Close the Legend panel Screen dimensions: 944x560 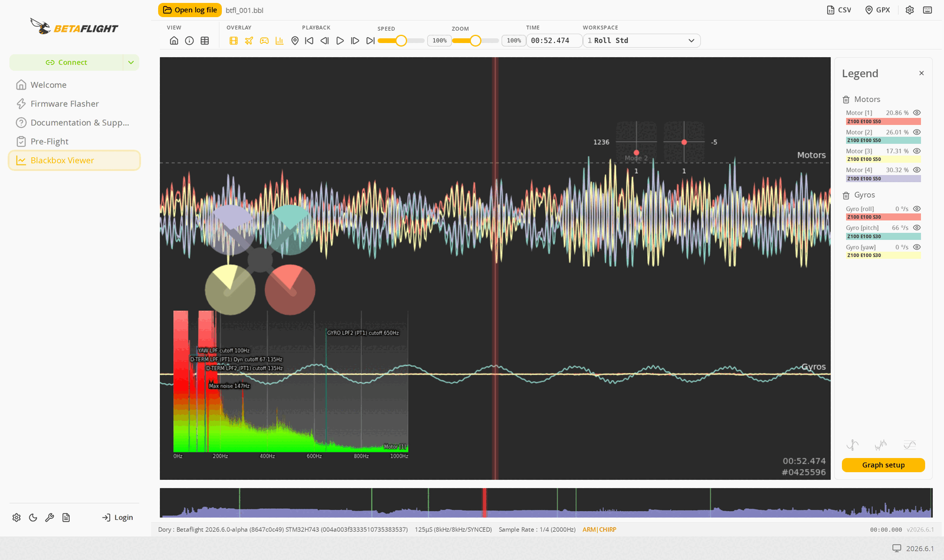922,73
